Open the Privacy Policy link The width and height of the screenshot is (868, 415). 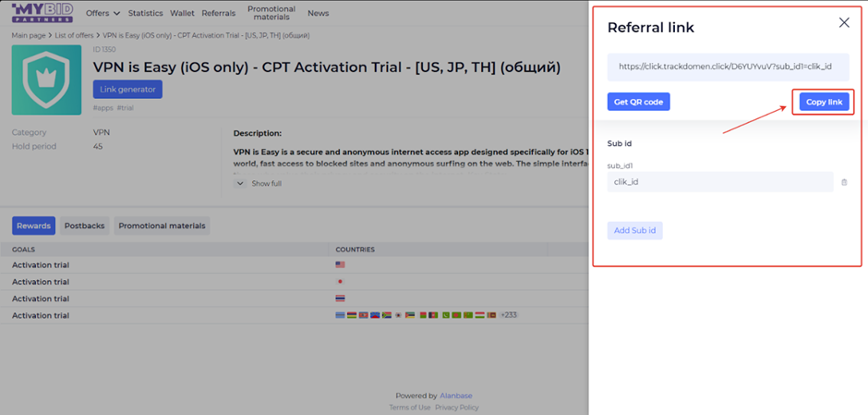pyautogui.click(x=457, y=408)
